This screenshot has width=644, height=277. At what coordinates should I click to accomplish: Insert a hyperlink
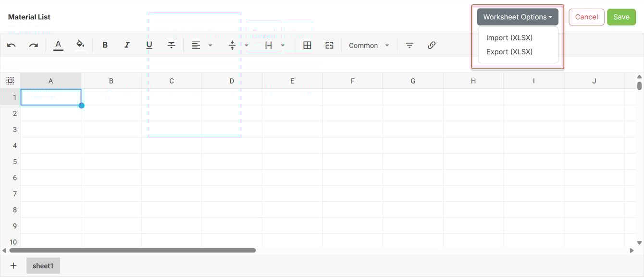click(x=431, y=45)
